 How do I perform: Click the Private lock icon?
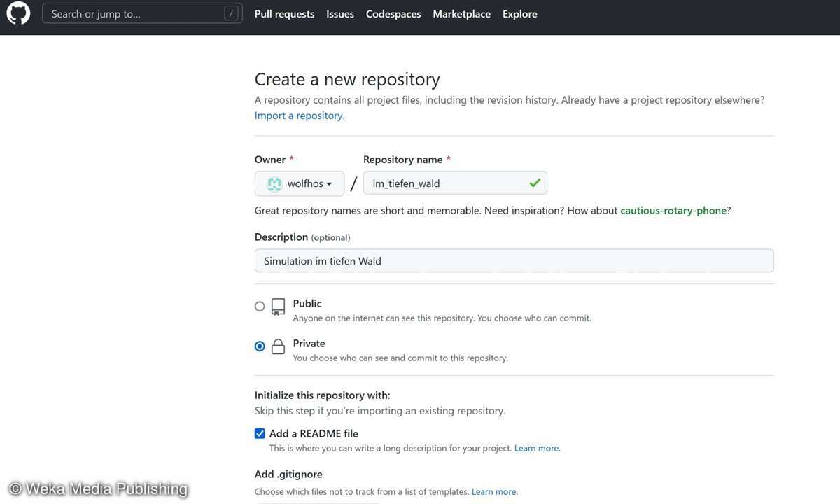pos(278,346)
